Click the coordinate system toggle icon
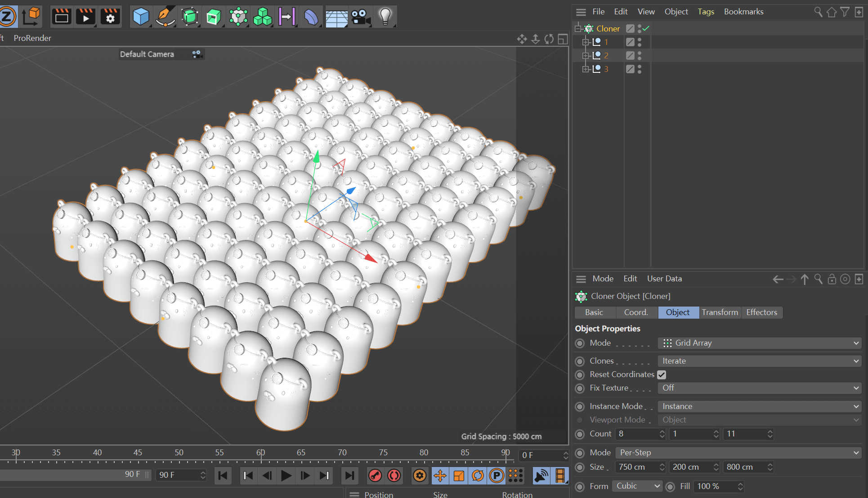Viewport: 868px width, 498px height. point(31,16)
